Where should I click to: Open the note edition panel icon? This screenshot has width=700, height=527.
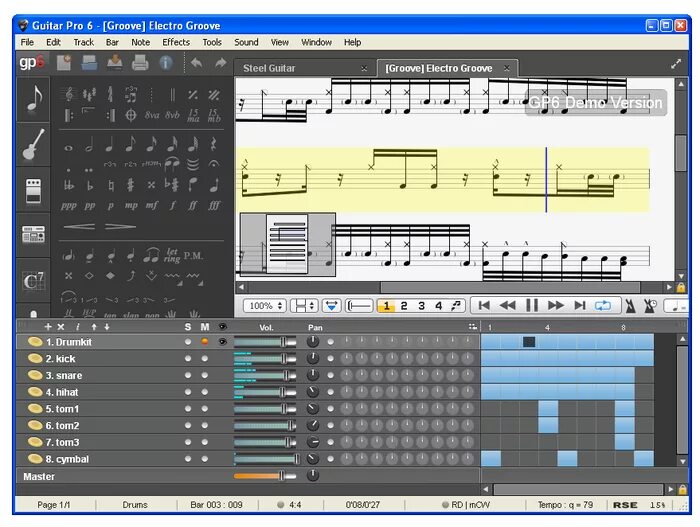(x=33, y=99)
